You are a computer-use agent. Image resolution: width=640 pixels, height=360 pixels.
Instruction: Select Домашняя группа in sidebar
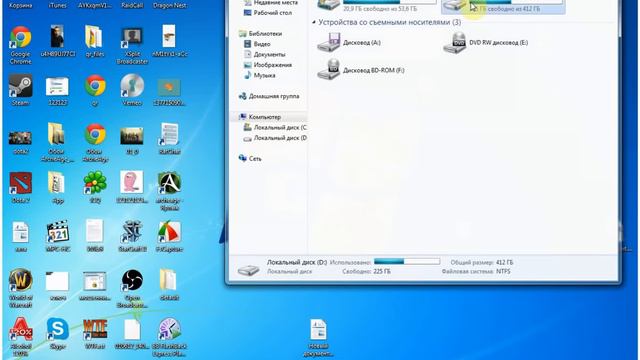269,96
